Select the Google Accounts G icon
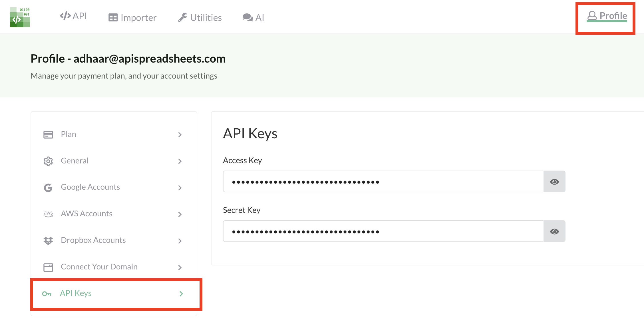Viewport: 644px width, 324px height. (48, 188)
